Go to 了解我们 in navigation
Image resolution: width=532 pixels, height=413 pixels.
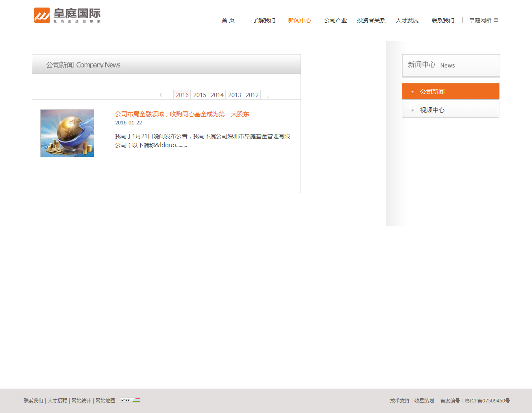[x=264, y=20]
